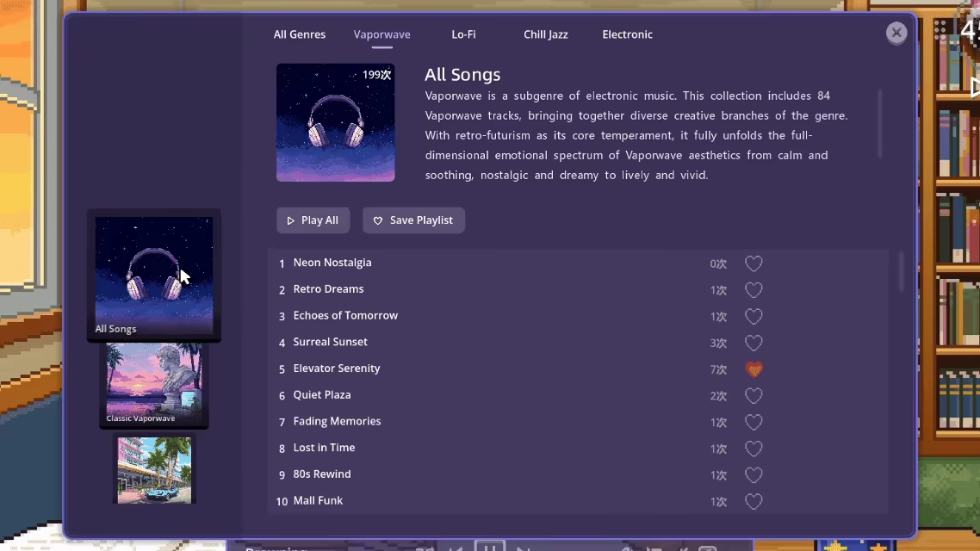Like the Retro Dreams song heart
The image size is (980, 551).
click(754, 290)
